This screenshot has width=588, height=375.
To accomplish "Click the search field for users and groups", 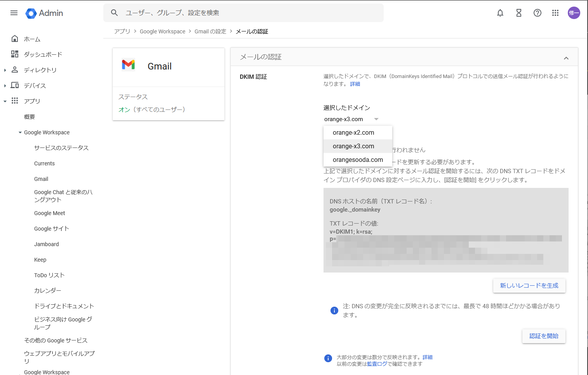I will (x=249, y=13).
